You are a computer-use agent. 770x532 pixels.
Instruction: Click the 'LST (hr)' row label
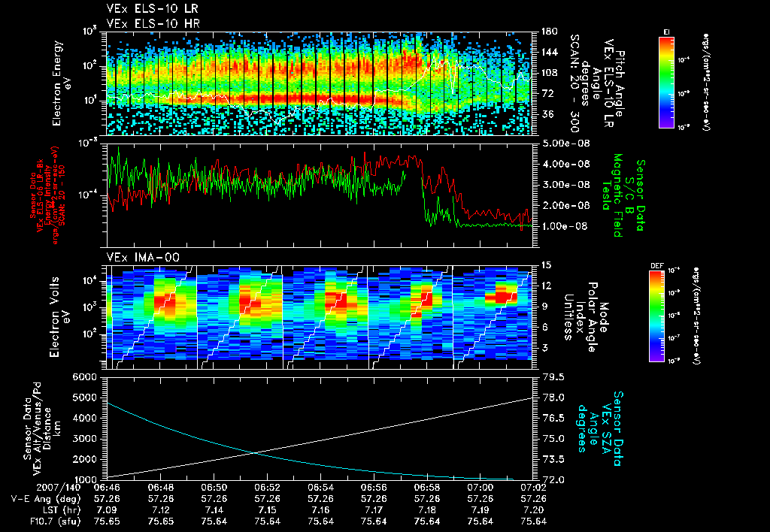61,510
